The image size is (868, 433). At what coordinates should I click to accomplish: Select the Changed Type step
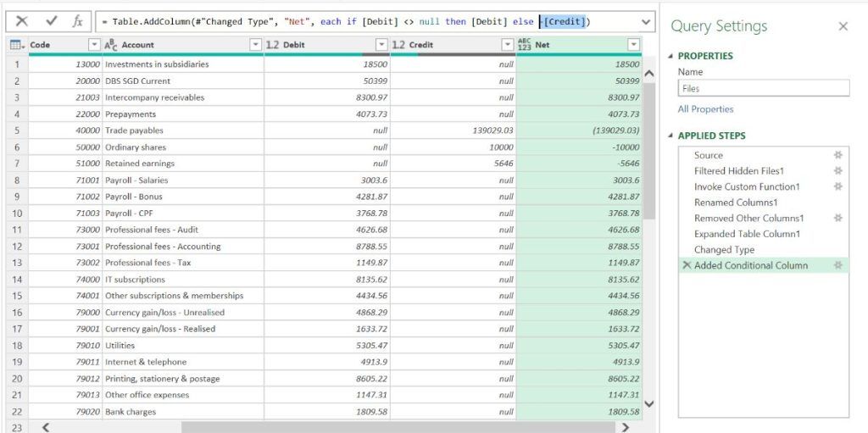[764, 250]
